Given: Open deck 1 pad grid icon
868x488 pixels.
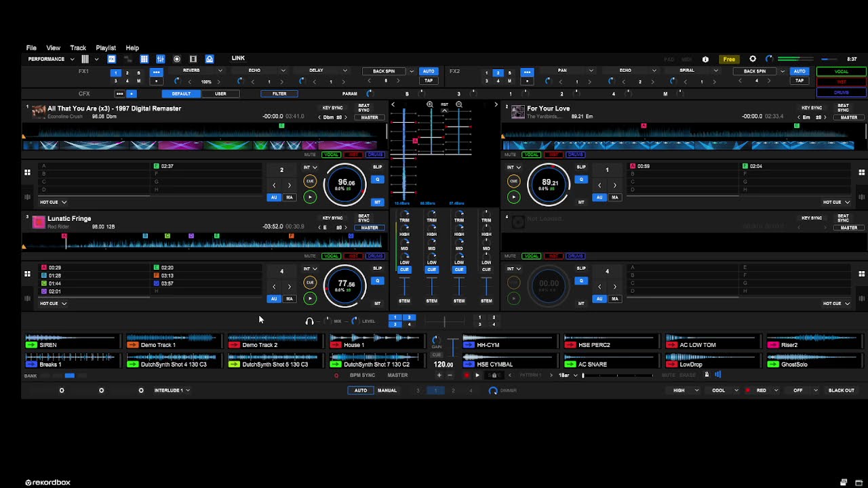Looking at the screenshot, I should click(x=28, y=172).
